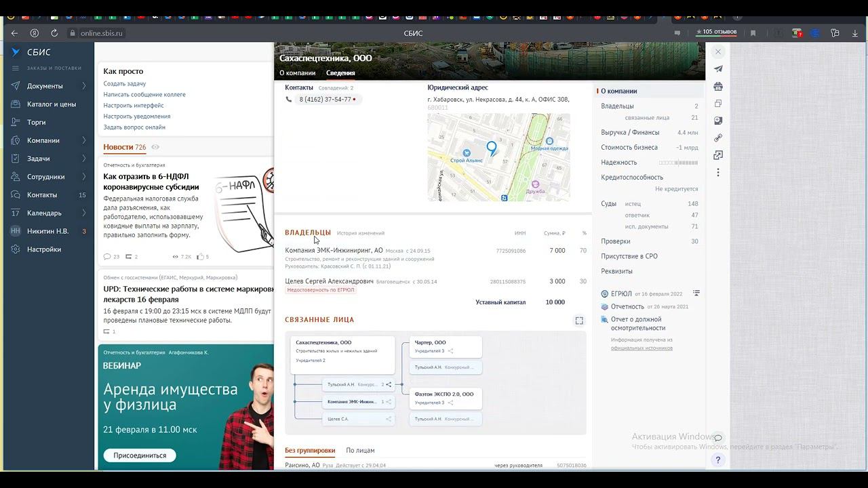Click Настроить интерфейс link

click(x=134, y=106)
